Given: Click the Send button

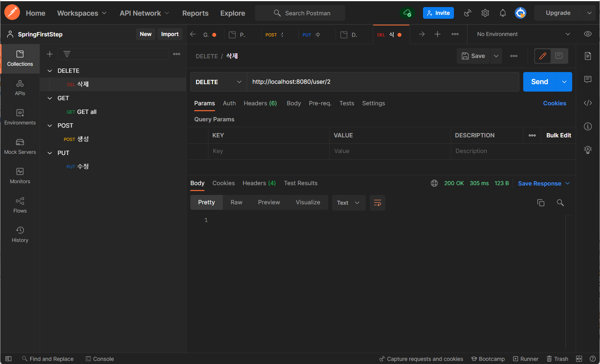Looking at the screenshot, I should (x=540, y=82).
